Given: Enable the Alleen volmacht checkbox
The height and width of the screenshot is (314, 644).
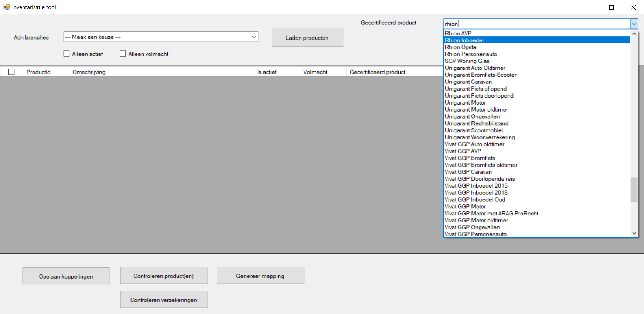Looking at the screenshot, I should (123, 54).
